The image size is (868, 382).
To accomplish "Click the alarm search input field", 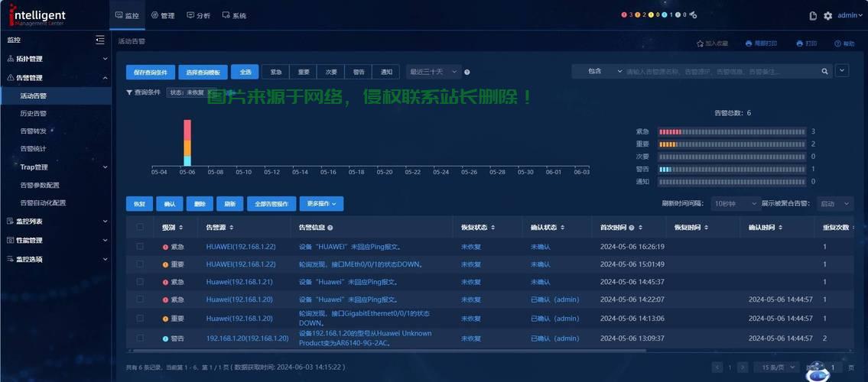I will (x=720, y=71).
